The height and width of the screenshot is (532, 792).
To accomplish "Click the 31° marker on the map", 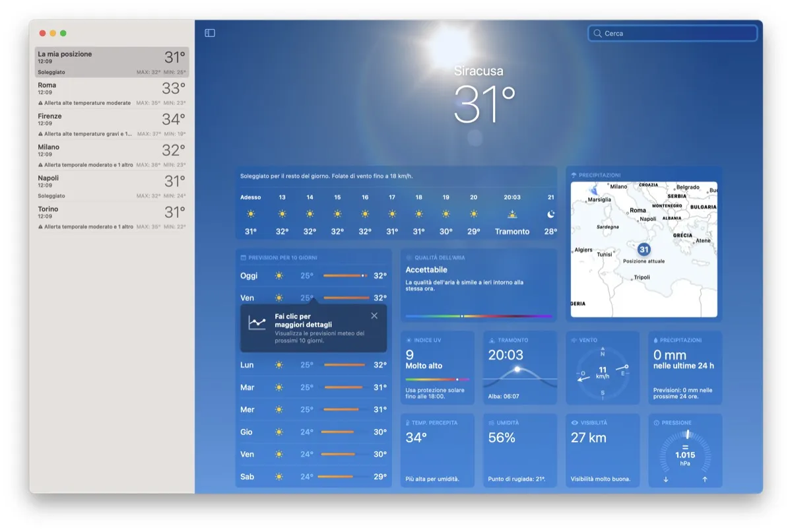I will click(x=643, y=249).
